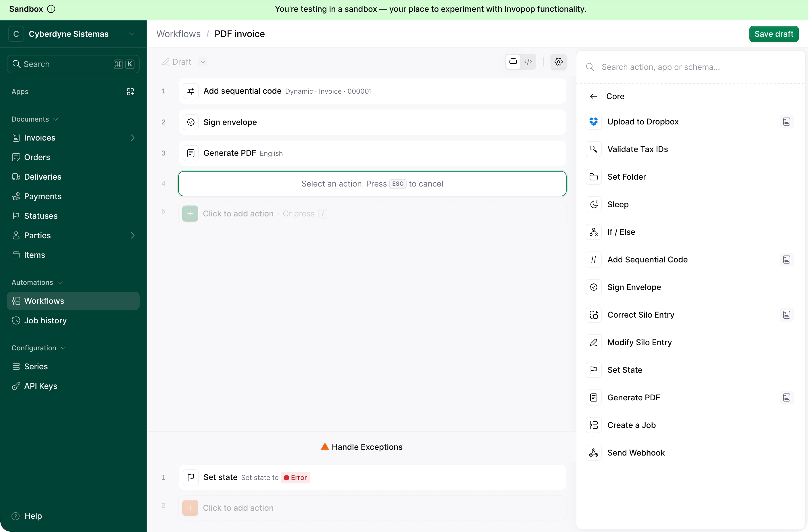Switch to code view icon
Screen dimensions: 808x532
click(528, 62)
